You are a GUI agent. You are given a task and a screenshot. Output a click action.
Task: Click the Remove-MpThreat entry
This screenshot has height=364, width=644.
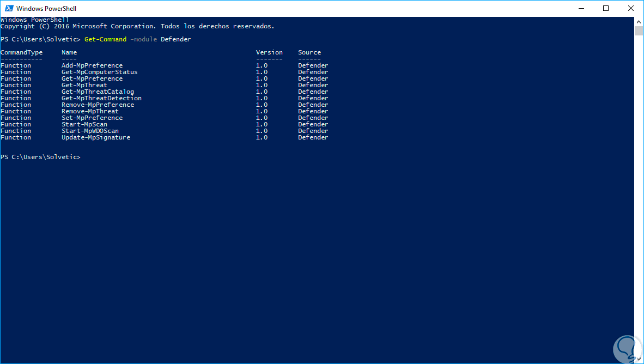point(90,111)
